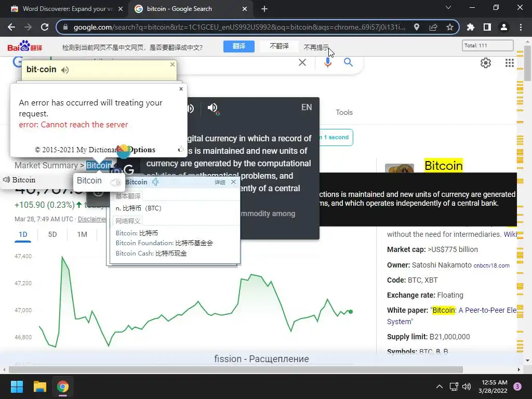Image resolution: width=532 pixels, height=399 pixels.
Task: Switch to the Word Discoverer browser tab
Action: [67, 9]
